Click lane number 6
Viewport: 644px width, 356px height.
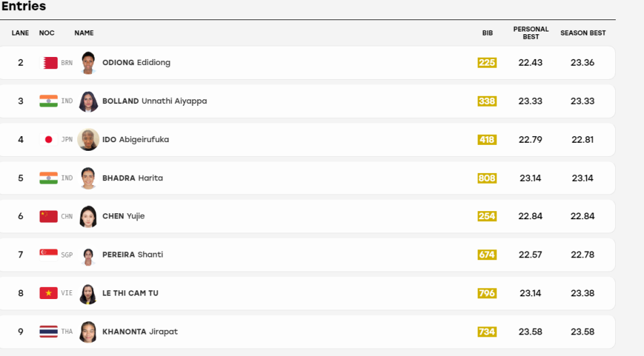coord(21,216)
